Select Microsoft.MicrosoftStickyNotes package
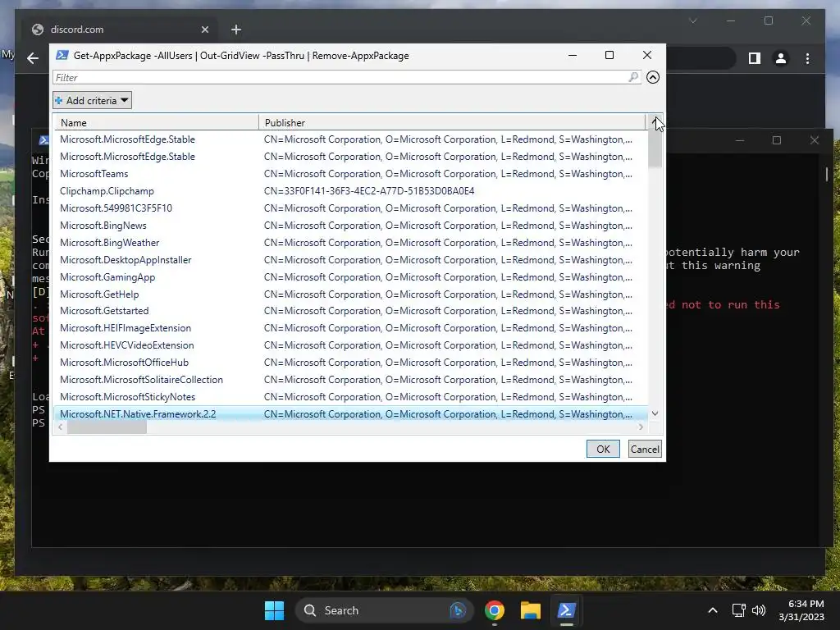This screenshot has height=630, width=840. coord(350,397)
